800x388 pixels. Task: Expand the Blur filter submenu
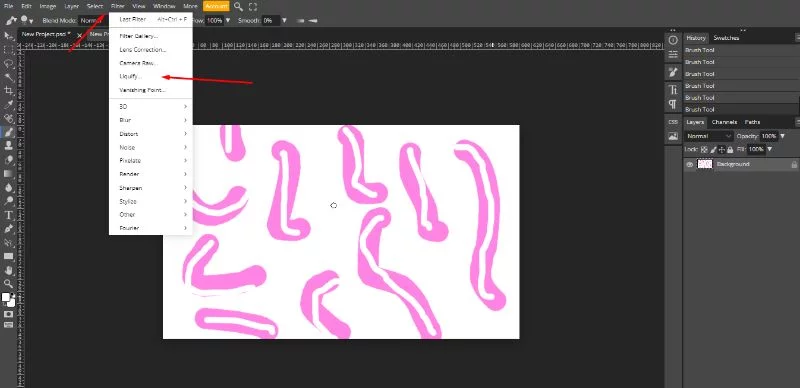(x=151, y=120)
